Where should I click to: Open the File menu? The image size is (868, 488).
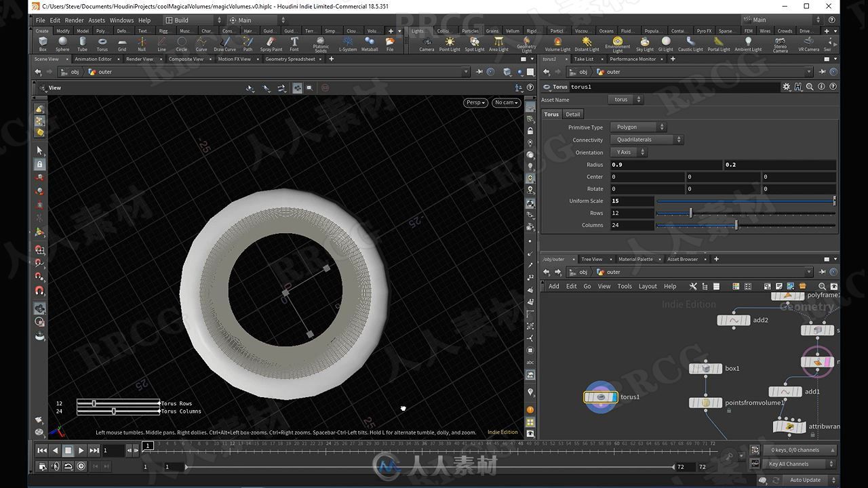pyautogui.click(x=41, y=20)
